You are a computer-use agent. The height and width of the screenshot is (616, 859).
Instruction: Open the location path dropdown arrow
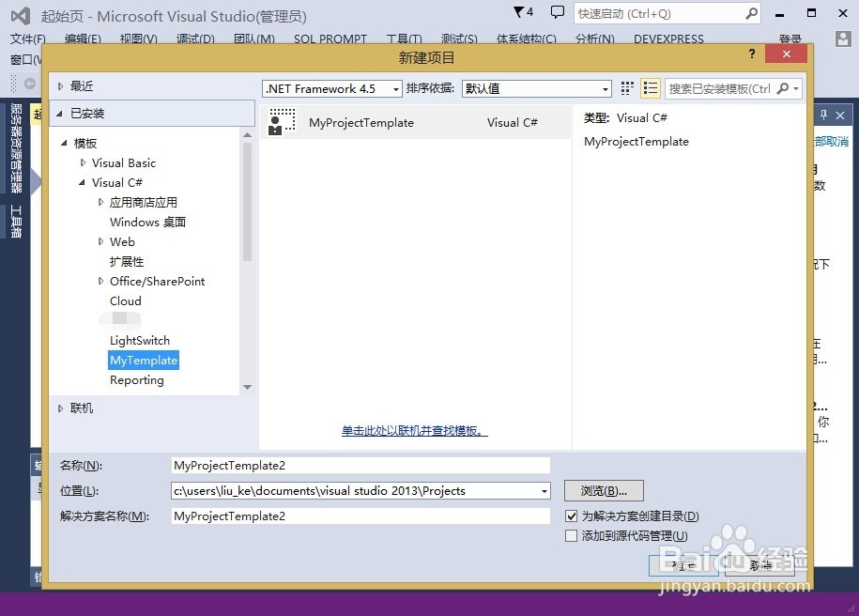click(x=544, y=491)
